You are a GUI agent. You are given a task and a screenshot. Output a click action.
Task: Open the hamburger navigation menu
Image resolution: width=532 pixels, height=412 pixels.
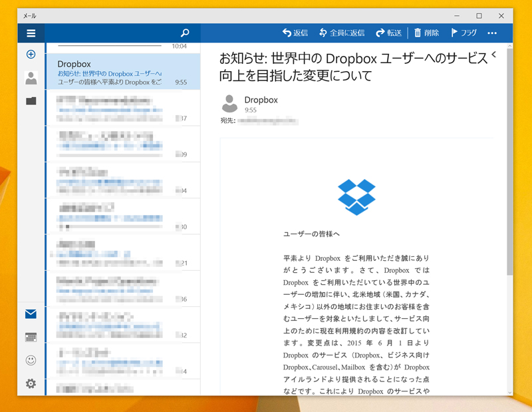(31, 33)
